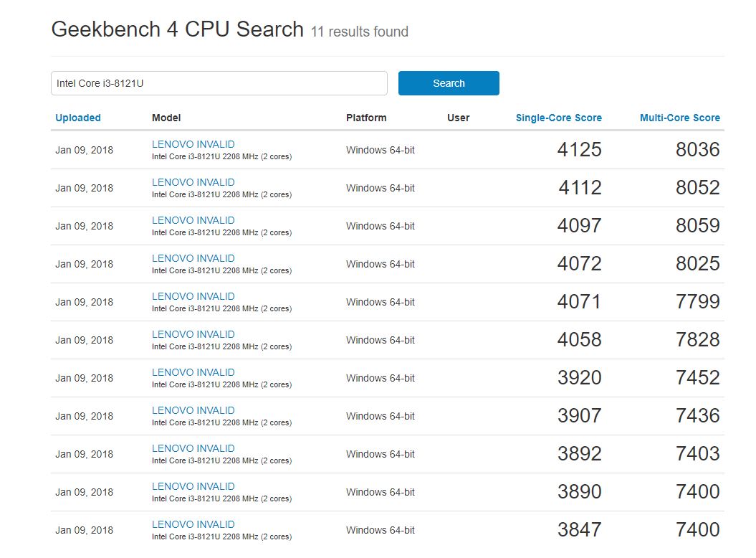
Task: Focus the Intel Core i3-8121U search field
Action: [x=219, y=83]
